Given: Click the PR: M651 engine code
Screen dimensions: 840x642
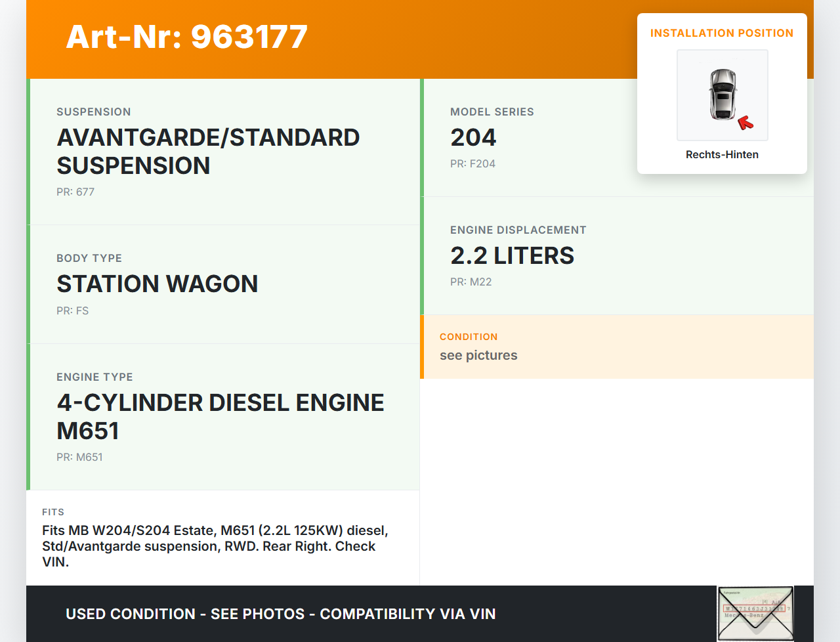Looking at the screenshot, I should click(x=79, y=458).
